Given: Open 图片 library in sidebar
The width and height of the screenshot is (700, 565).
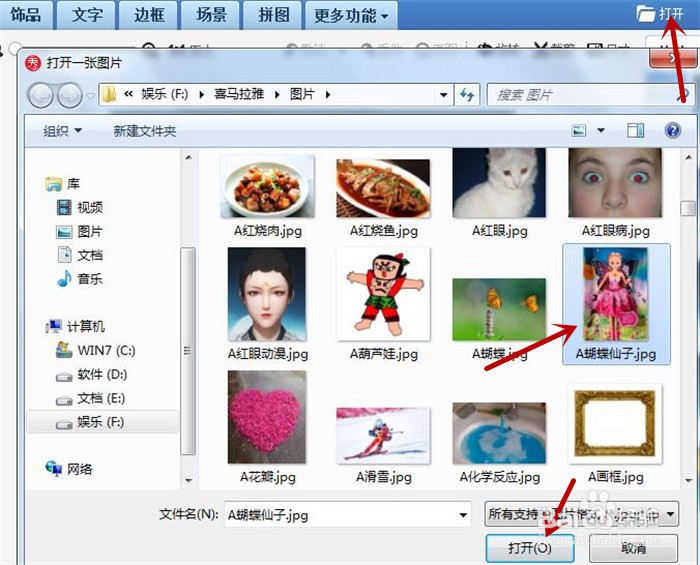Looking at the screenshot, I should (x=79, y=232).
